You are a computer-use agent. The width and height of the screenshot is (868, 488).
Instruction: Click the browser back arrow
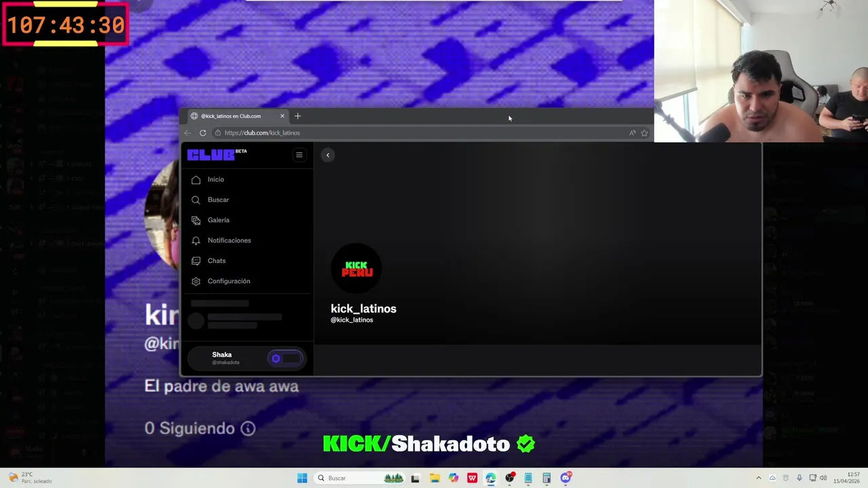tap(188, 133)
